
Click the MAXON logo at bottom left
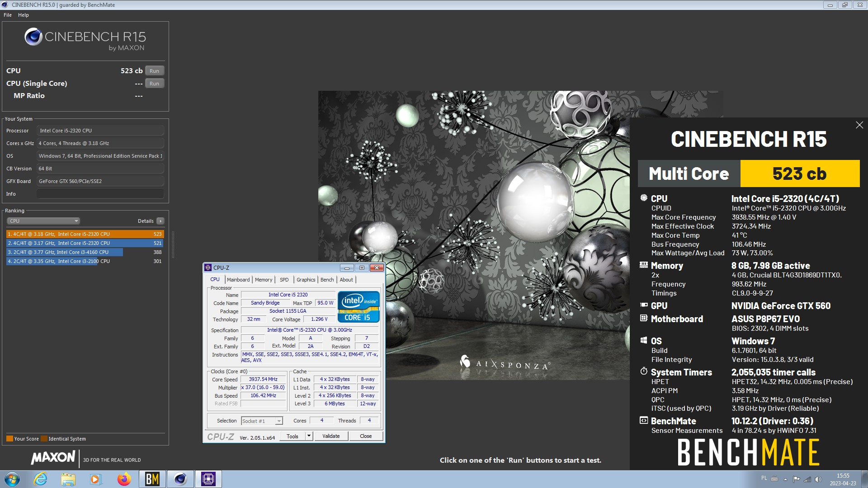(53, 457)
